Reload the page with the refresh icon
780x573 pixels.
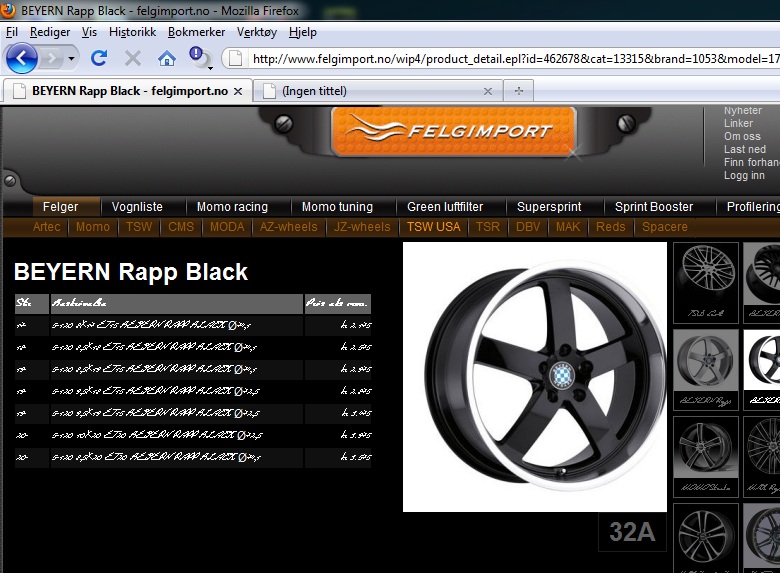point(99,58)
